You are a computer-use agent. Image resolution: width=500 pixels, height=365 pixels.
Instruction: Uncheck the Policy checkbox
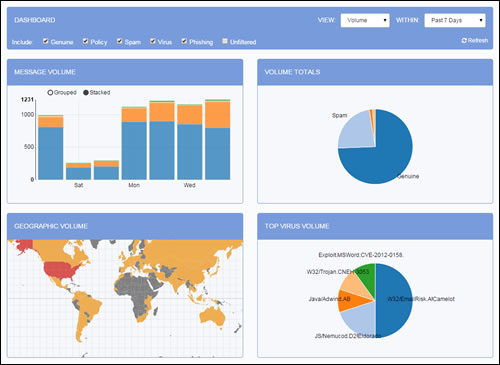(x=85, y=41)
